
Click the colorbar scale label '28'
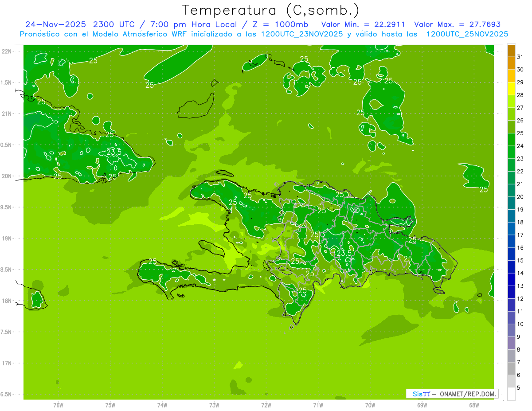pyautogui.click(x=520, y=95)
